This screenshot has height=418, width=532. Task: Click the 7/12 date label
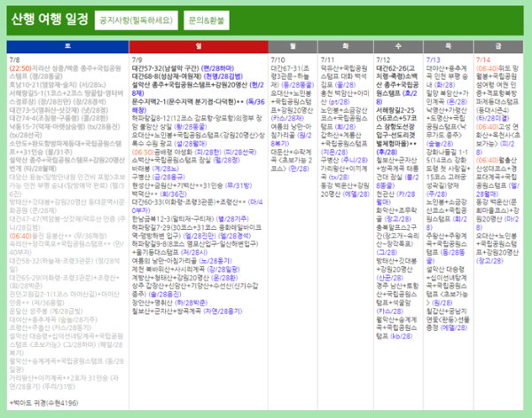coord(383,59)
